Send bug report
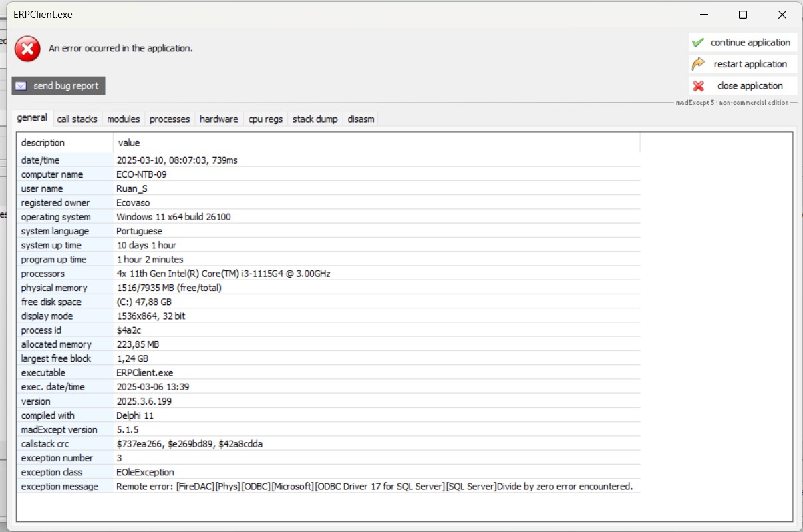This screenshot has height=532, width=803. [x=59, y=86]
